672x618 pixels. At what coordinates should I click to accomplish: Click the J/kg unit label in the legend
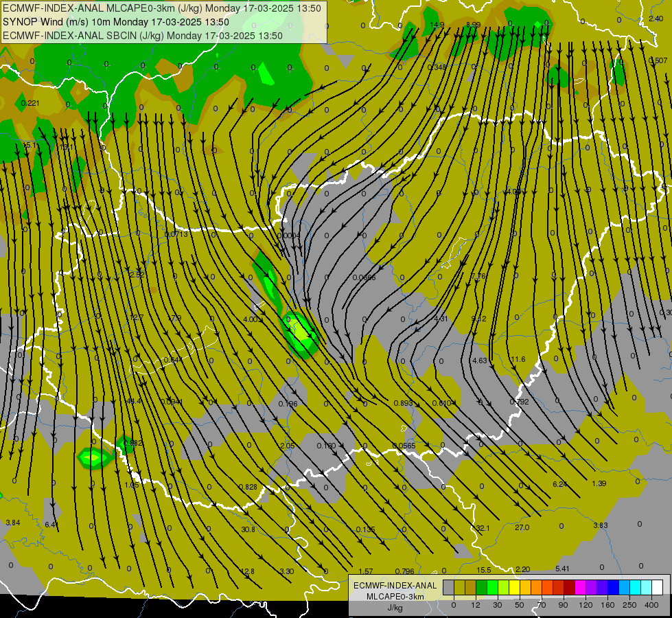(395, 608)
